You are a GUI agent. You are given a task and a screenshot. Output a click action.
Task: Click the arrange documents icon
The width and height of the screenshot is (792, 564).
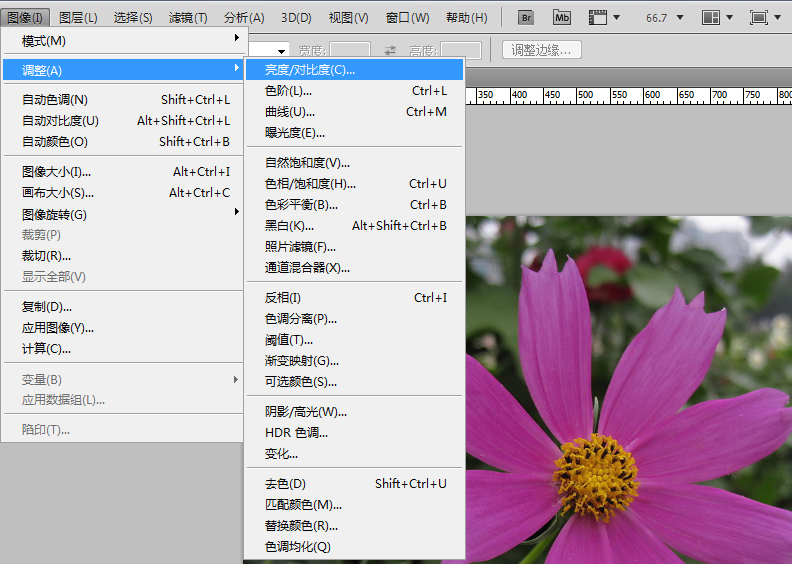[711, 18]
